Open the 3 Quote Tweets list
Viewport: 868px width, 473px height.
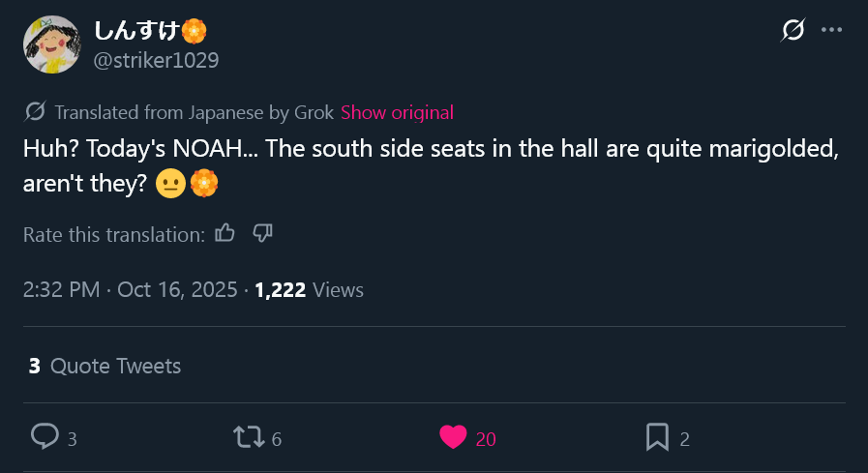point(105,366)
